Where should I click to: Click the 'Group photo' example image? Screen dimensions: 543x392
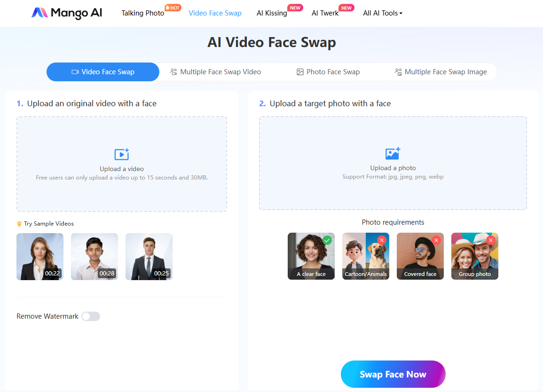pos(475,256)
